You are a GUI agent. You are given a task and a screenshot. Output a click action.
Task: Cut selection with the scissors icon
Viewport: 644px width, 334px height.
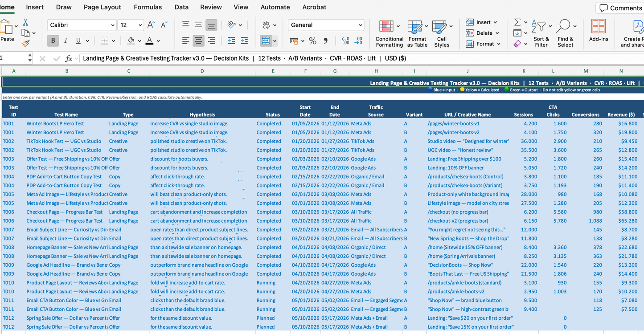(x=25, y=22)
